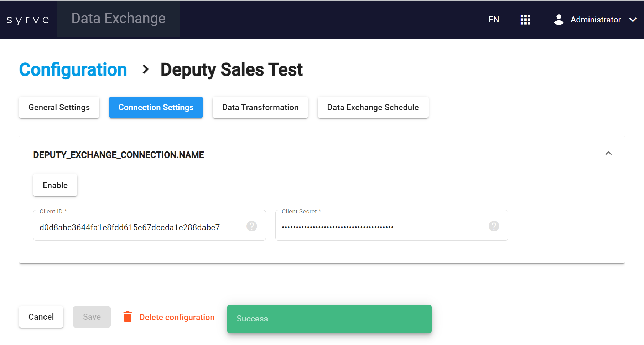Go back to Configuration breadcrumb link
Viewport: 644px width, 345px height.
(x=73, y=69)
